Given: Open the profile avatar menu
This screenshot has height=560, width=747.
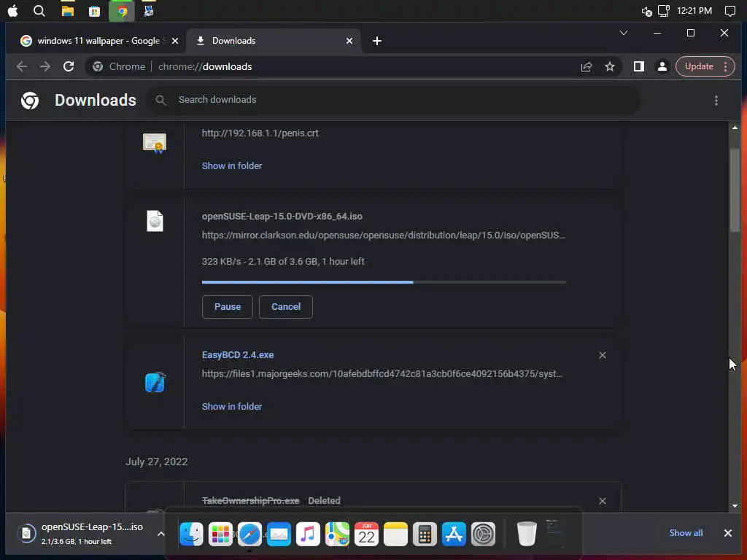Looking at the screenshot, I should 662,66.
